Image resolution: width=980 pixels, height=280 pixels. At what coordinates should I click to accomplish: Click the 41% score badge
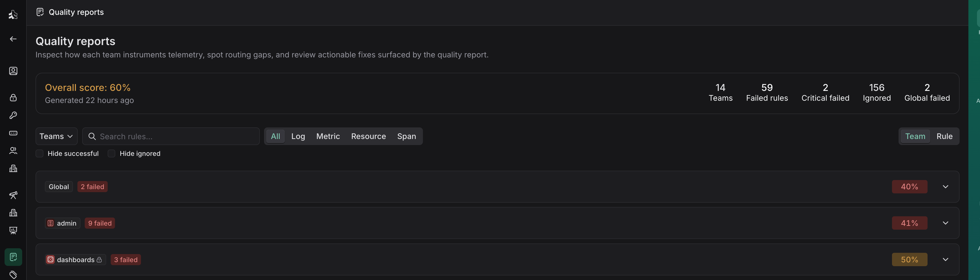[x=909, y=223]
